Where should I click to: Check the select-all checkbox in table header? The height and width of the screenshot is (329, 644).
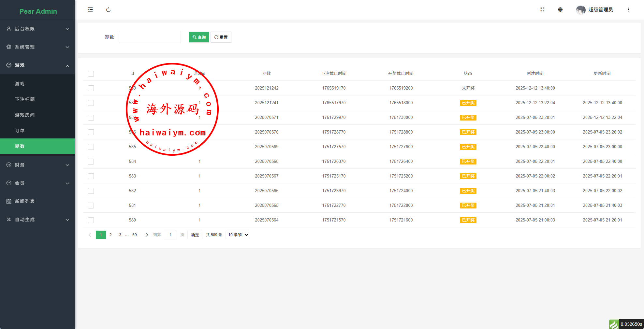click(91, 74)
